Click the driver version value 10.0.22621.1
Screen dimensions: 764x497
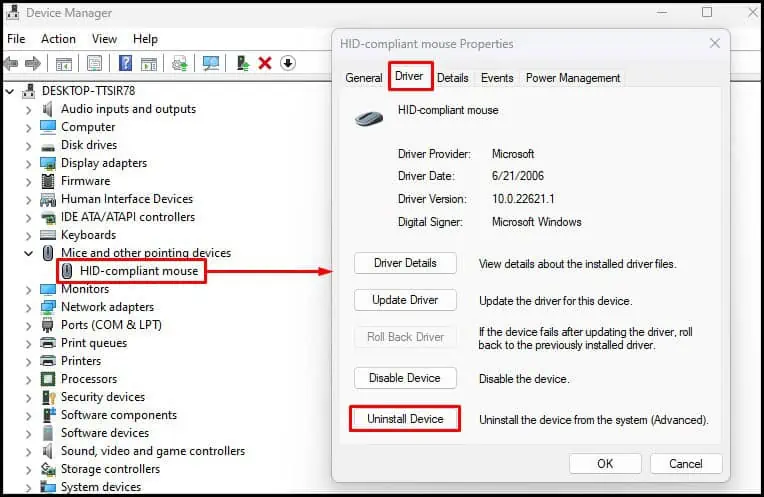(523, 199)
